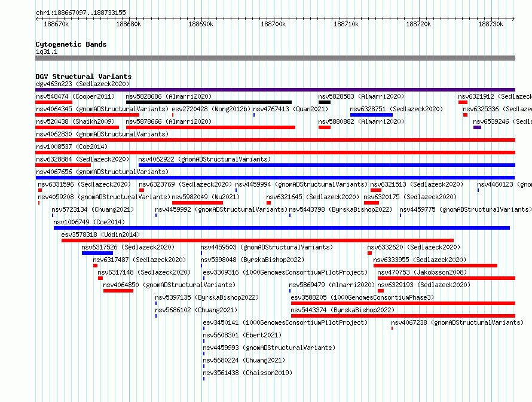Select the esv3309316 1000 Genomes Pilot label
Image resolution: width=532 pixels, height=402 pixels.
click(x=285, y=272)
